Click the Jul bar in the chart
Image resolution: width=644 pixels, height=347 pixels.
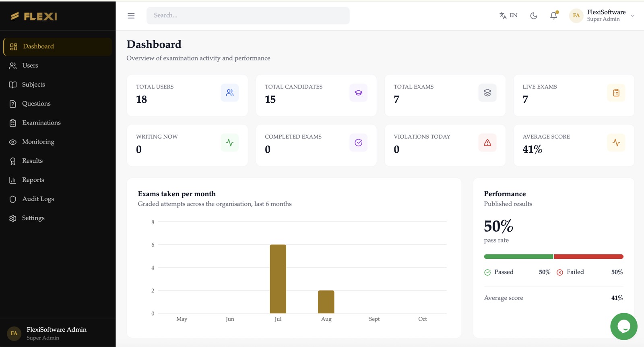tap(278, 279)
